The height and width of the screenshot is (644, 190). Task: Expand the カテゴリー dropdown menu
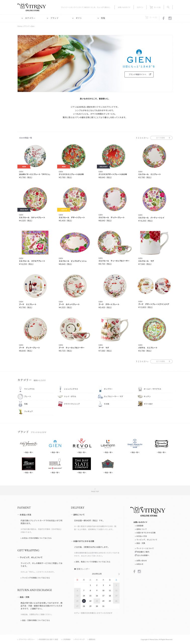(28, 18)
